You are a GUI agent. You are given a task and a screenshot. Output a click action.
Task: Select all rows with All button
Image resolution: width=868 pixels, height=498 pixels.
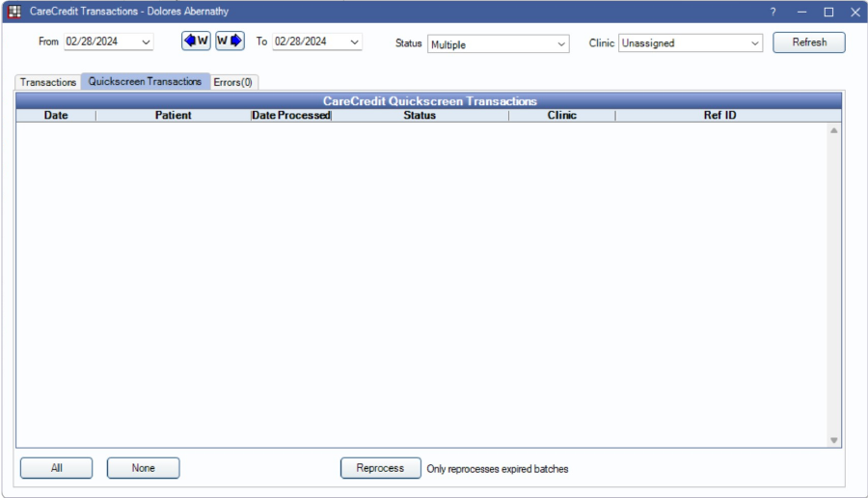click(x=57, y=468)
